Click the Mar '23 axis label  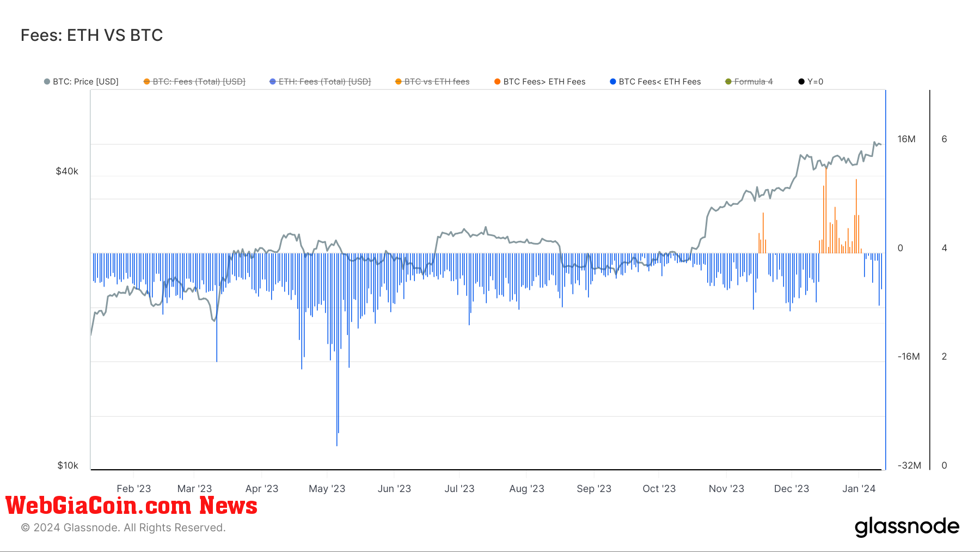194,489
